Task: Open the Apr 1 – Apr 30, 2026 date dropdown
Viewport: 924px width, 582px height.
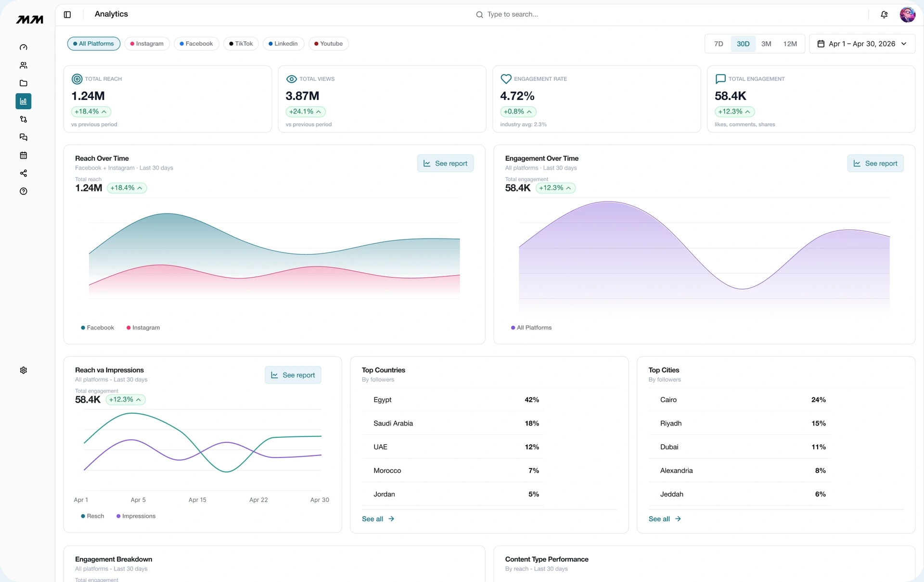Action: (862, 44)
